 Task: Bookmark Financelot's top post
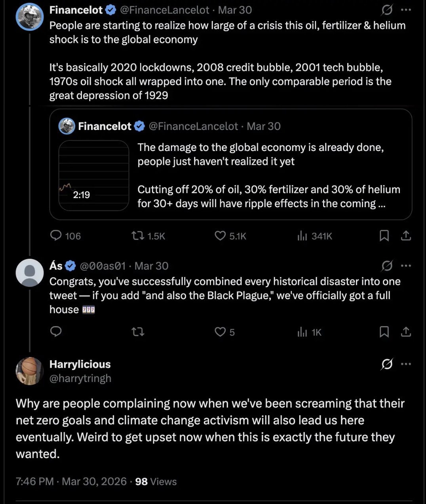point(384,236)
